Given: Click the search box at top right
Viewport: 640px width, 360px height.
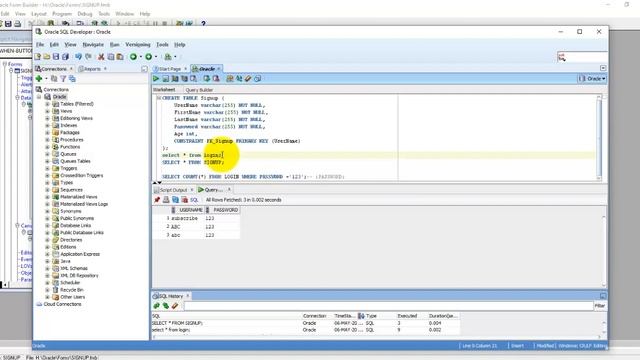Looking at the screenshot, I should click(582, 57).
